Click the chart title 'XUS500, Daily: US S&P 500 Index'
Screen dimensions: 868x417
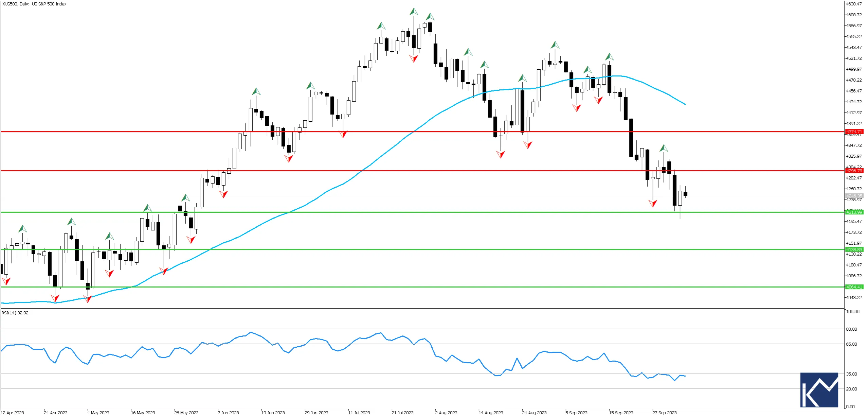click(x=34, y=4)
